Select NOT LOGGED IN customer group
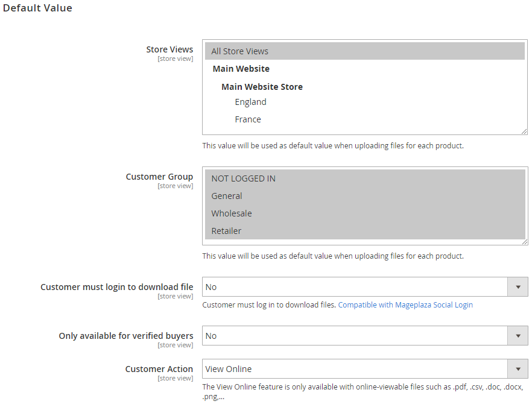The width and height of the screenshot is (532, 404). click(x=365, y=178)
